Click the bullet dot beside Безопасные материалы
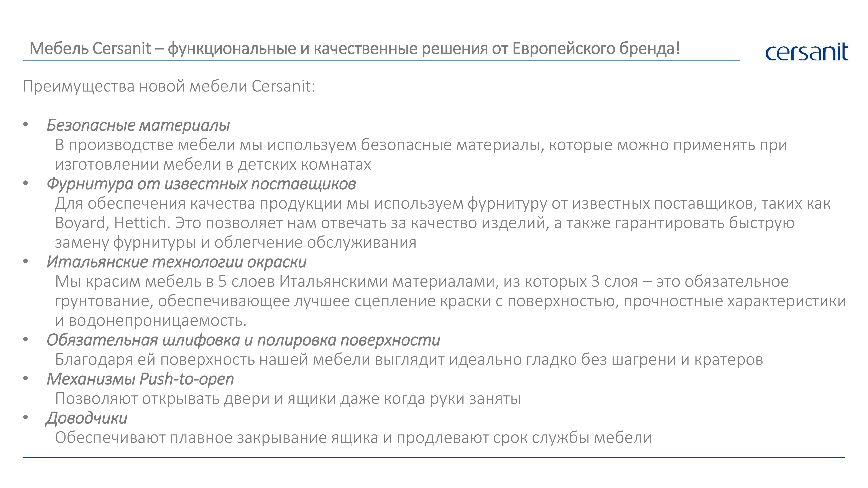Image resolution: width=868 pixels, height=488 pixels. pos(25,125)
